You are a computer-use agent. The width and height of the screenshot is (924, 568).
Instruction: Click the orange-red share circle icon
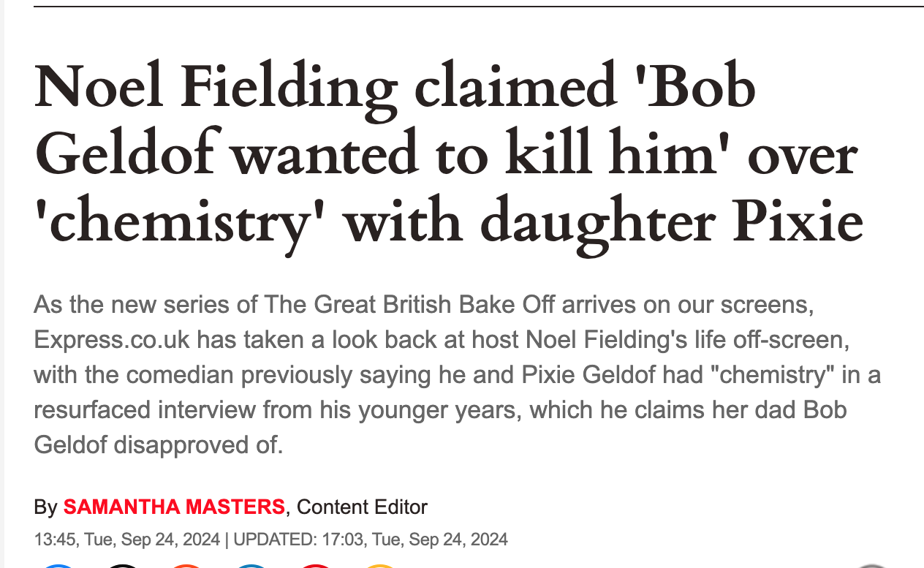[x=188, y=566]
